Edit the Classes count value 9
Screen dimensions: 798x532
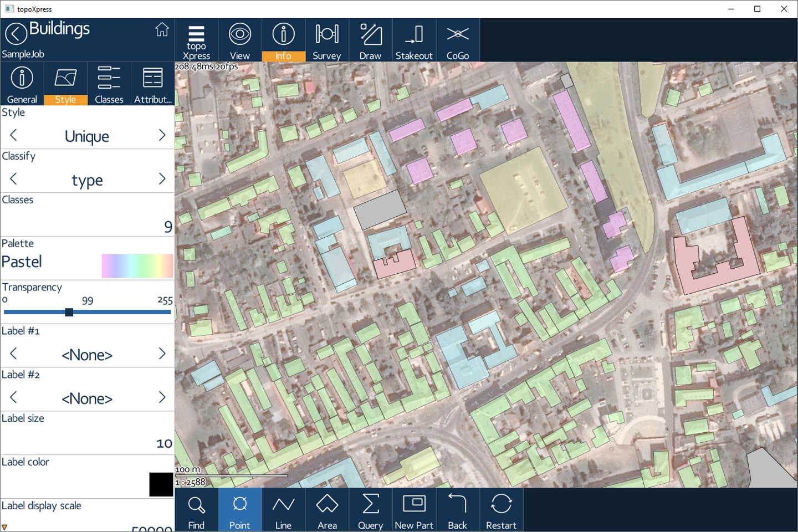click(x=168, y=227)
